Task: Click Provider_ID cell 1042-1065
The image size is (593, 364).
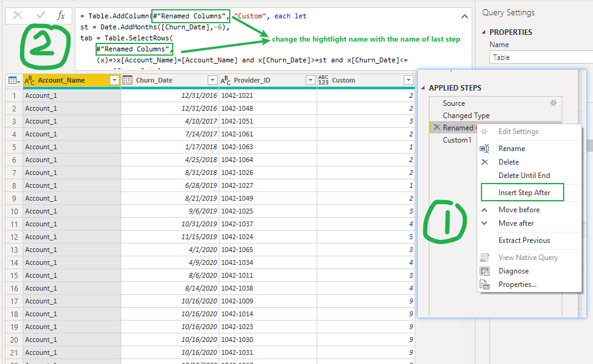Action: point(268,250)
